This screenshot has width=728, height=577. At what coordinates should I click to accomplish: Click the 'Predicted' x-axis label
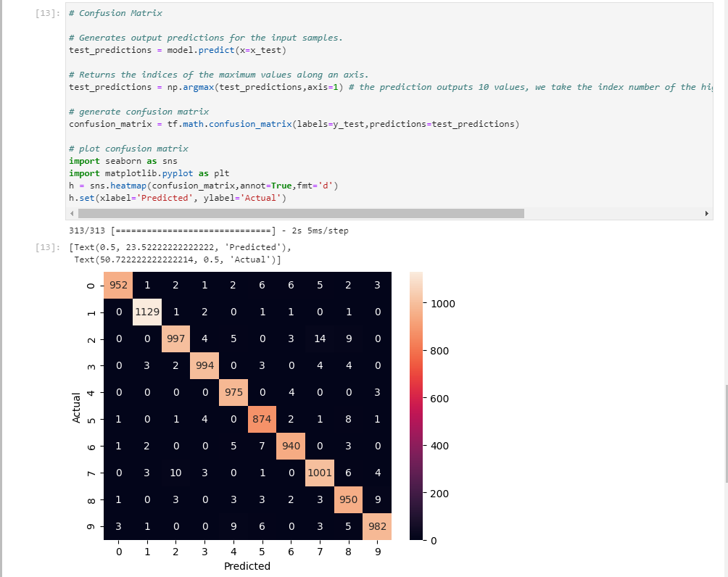(247, 566)
